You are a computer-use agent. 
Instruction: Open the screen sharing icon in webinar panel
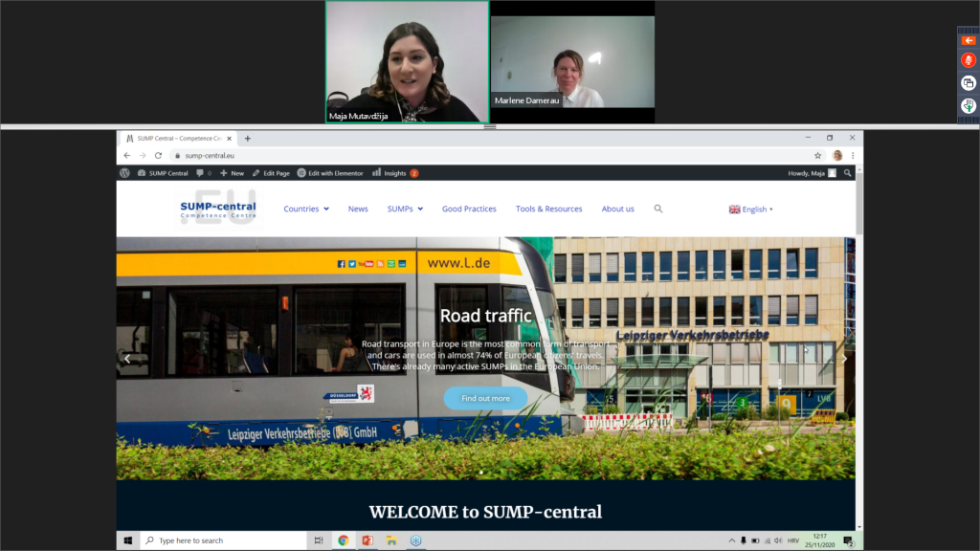969,82
